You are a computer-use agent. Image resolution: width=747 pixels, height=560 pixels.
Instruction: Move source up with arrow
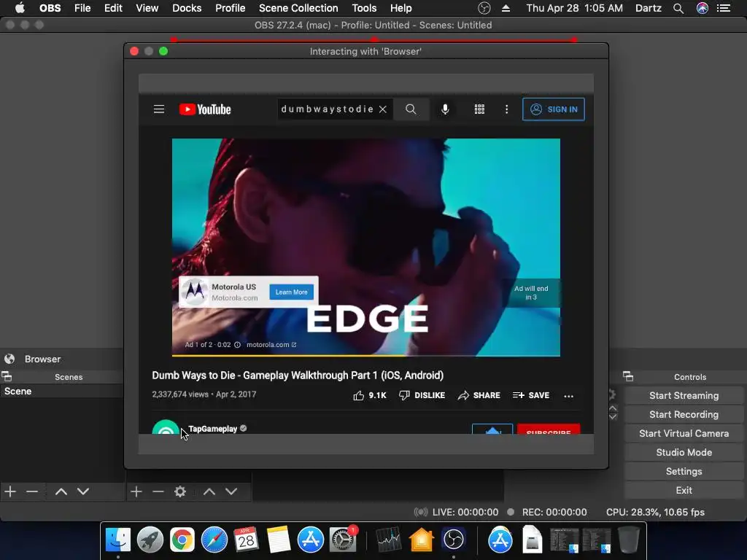[209, 491]
